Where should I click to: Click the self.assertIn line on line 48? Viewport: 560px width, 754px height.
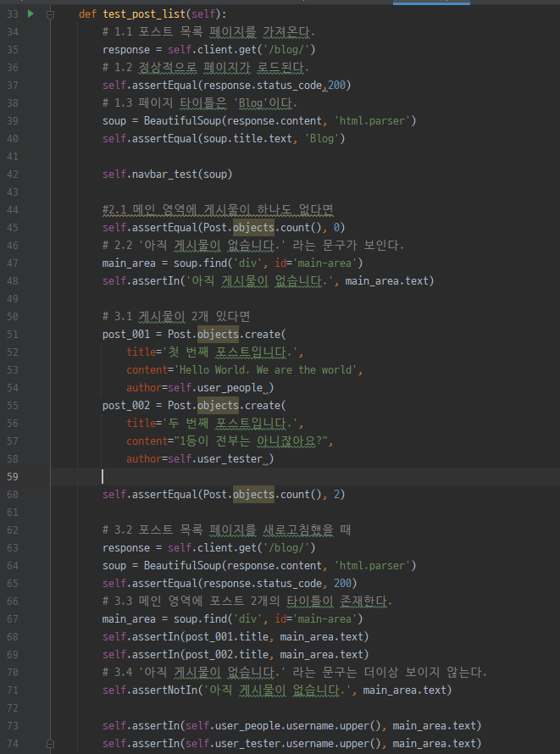point(269,280)
